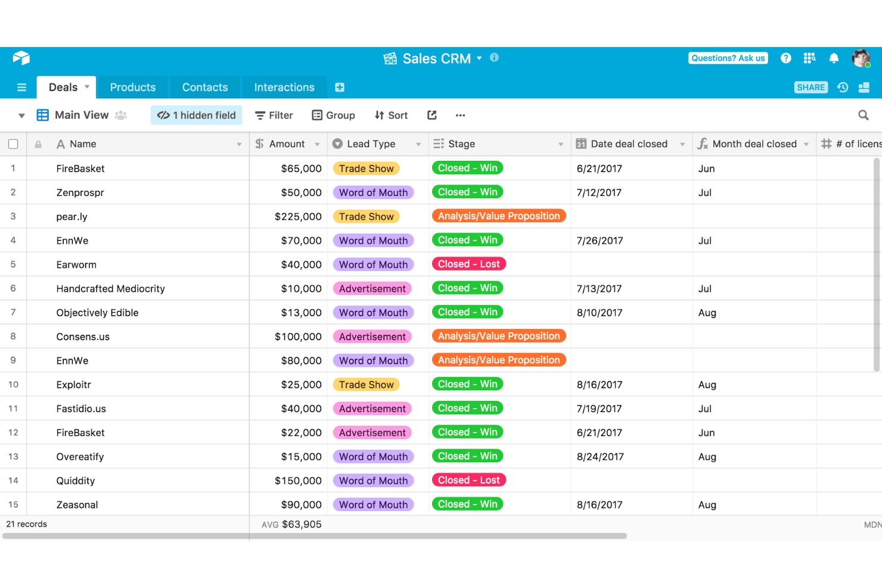Click the search magnifier icon
Screen dimensions: 882x588
coord(863,115)
